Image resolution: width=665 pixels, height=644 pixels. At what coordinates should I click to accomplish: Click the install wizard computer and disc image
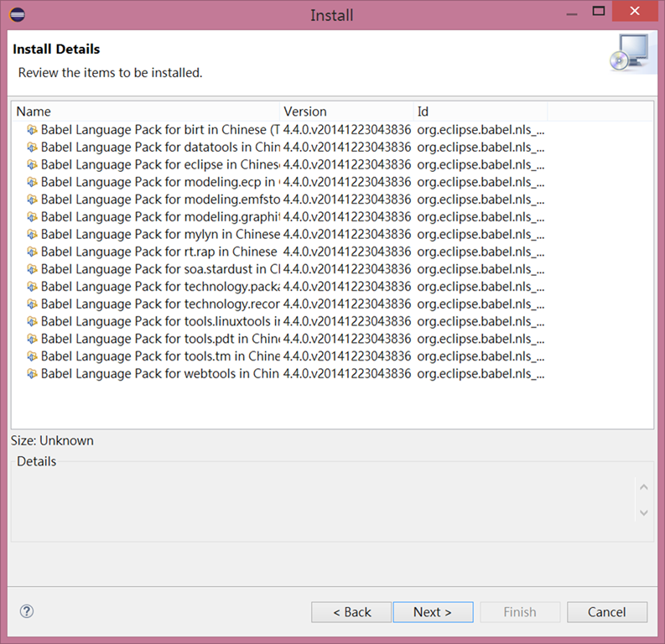630,53
